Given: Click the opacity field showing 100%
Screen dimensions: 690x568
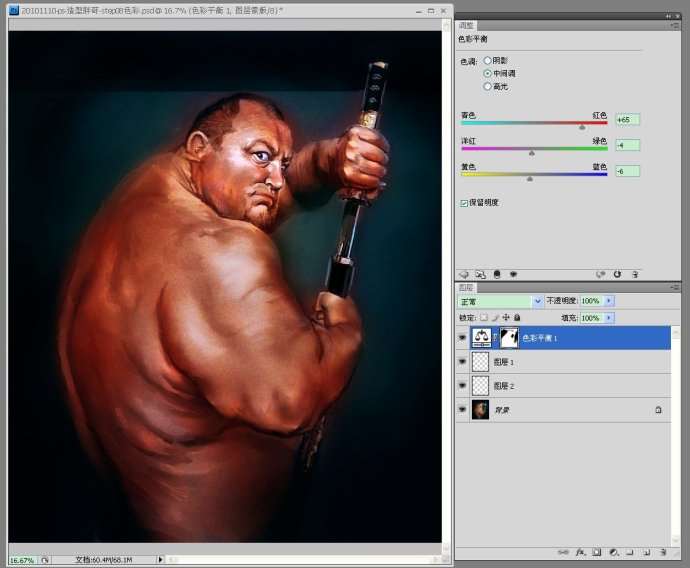Looking at the screenshot, I should (591, 300).
